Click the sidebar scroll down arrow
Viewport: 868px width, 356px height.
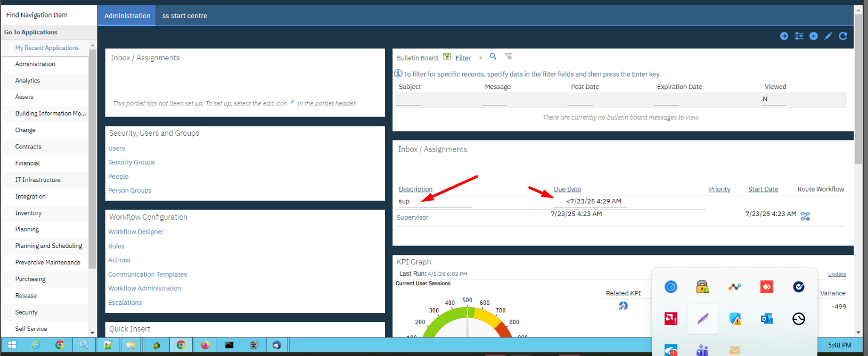93,333
